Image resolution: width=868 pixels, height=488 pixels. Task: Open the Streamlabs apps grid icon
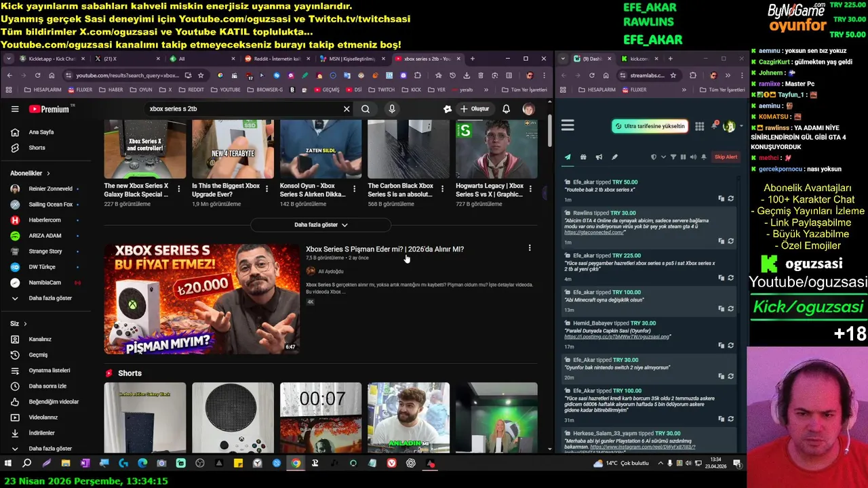[x=699, y=126]
